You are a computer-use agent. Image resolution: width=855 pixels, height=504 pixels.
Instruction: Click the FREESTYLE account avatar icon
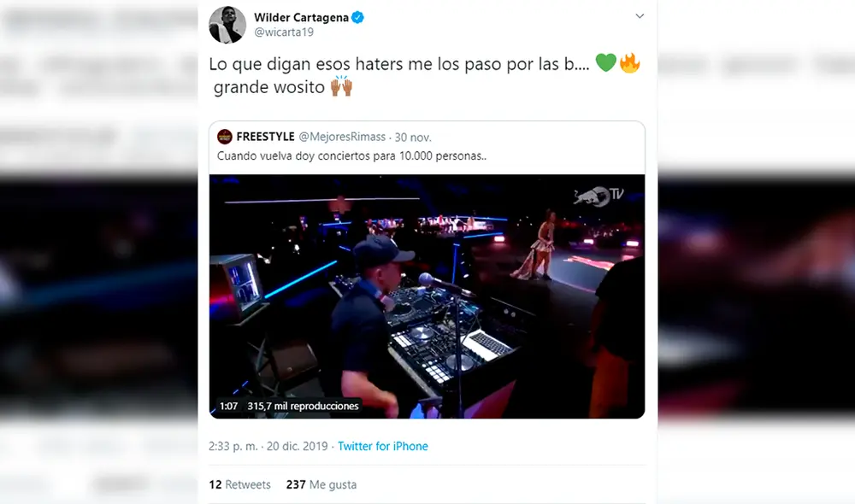[x=225, y=137]
